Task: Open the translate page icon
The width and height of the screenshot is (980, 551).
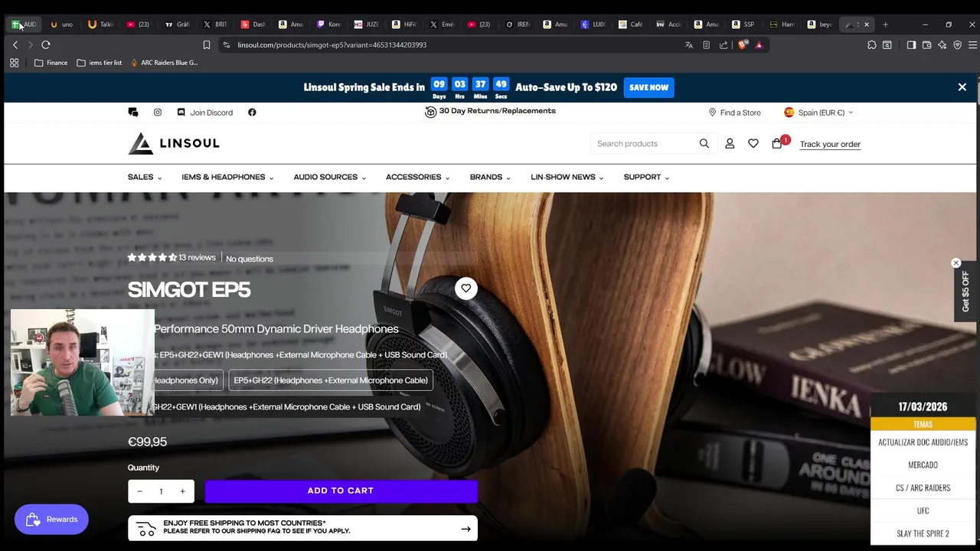Action: 689,45
